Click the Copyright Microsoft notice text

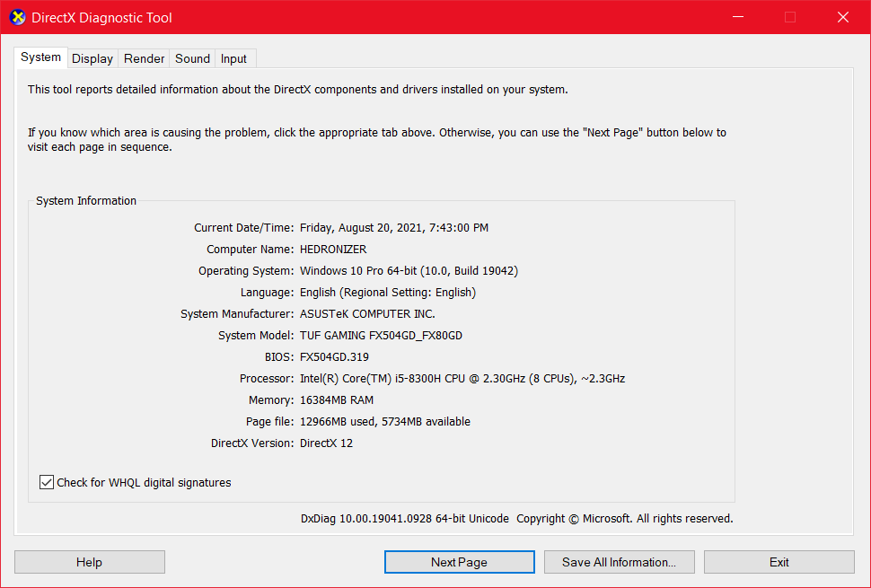624,519
